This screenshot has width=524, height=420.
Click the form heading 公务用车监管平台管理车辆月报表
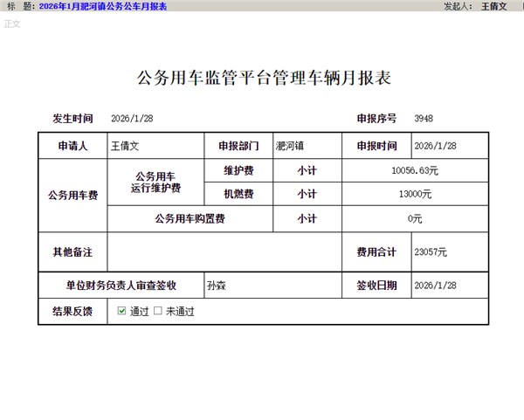[264, 78]
